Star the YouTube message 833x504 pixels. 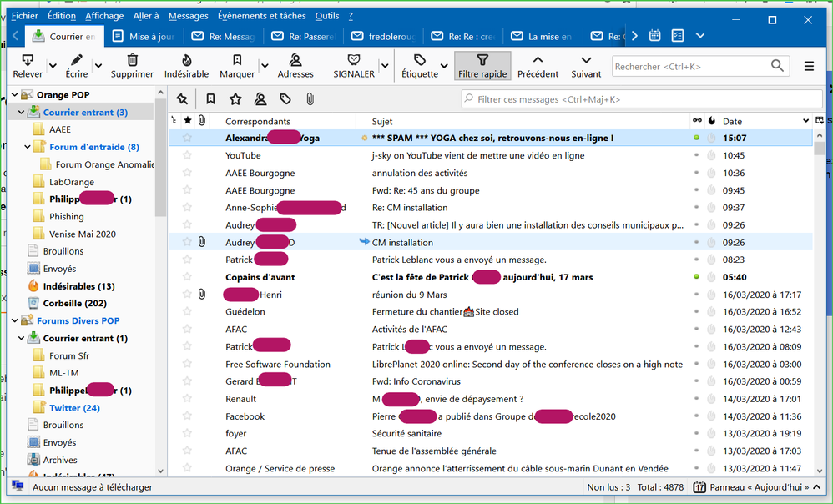pyautogui.click(x=187, y=155)
